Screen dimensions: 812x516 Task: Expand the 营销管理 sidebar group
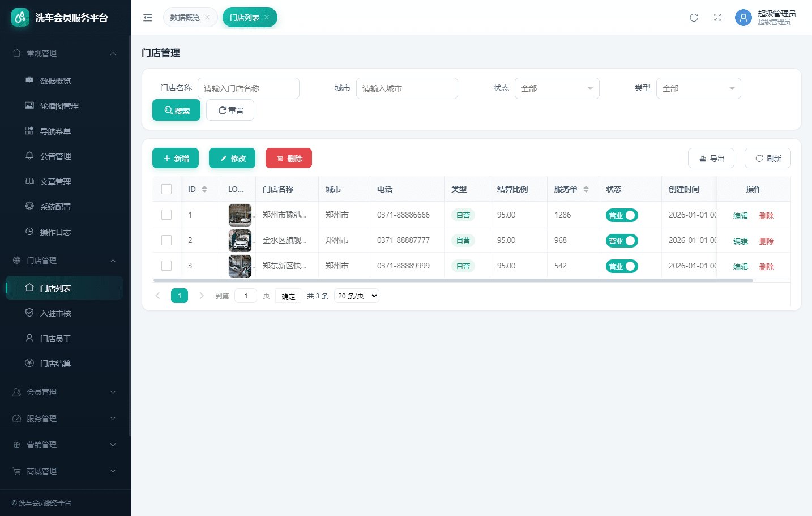(65, 445)
